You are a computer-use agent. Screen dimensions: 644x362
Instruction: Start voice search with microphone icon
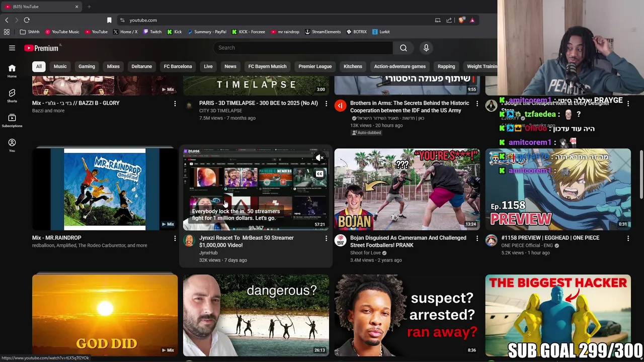click(426, 48)
